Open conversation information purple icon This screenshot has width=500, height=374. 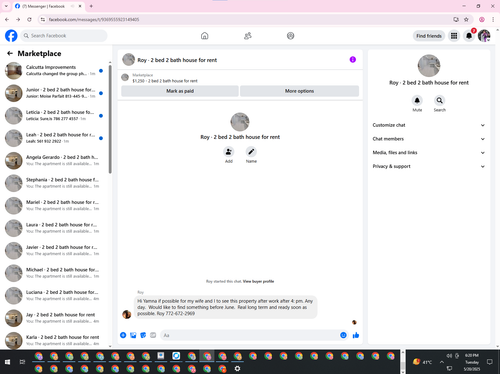(x=353, y=60)
